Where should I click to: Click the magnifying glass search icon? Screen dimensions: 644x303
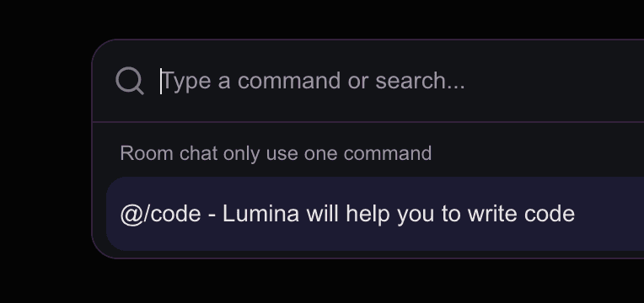(x=129, y=81)
